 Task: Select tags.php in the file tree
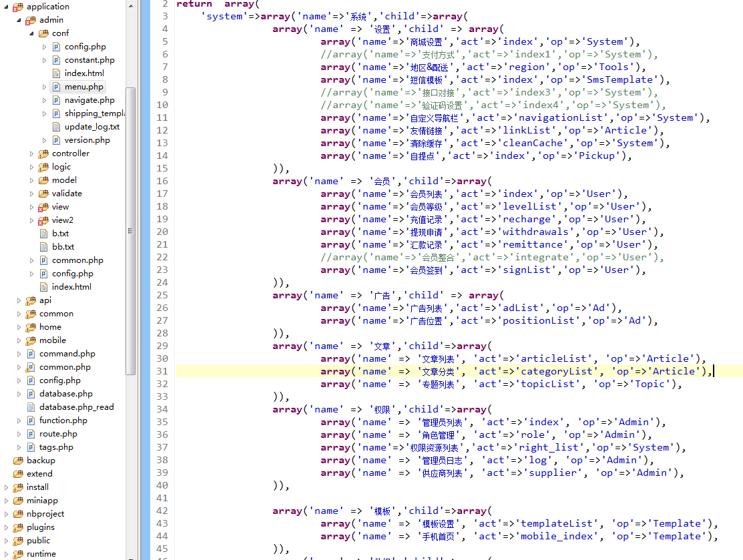click(x=56, y=447)
